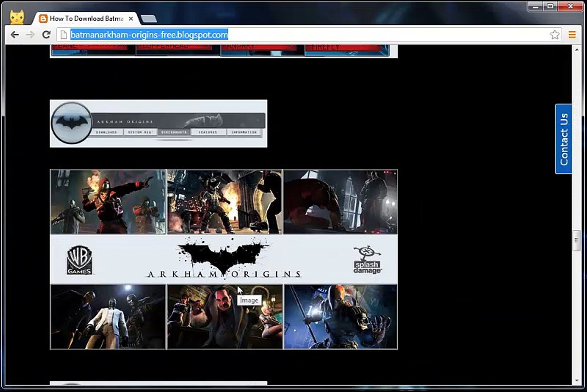Select the Screenshots tab

click(174, 132)
